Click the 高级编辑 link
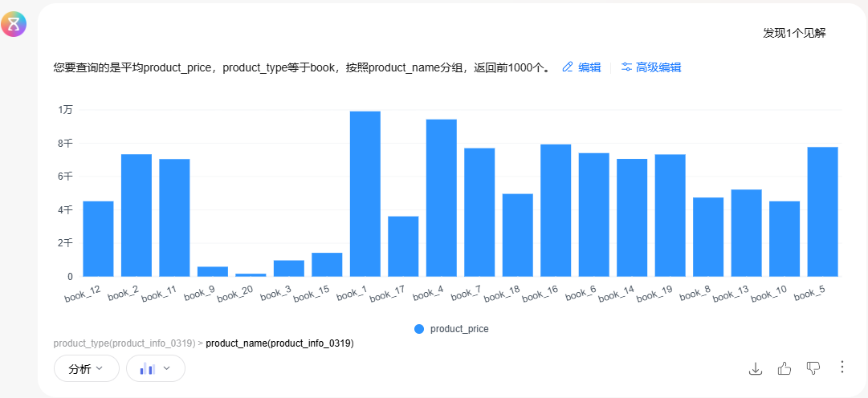Viewport: 868px width, 398px height. 658,67
